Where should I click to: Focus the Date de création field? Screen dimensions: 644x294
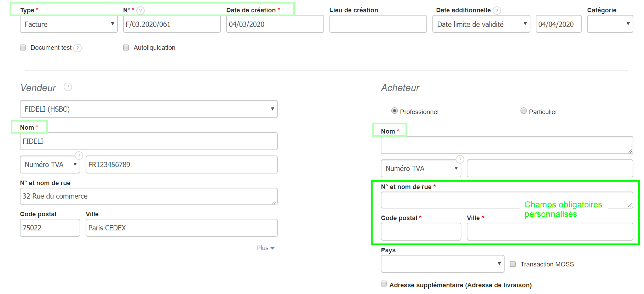tap(275, 24)
